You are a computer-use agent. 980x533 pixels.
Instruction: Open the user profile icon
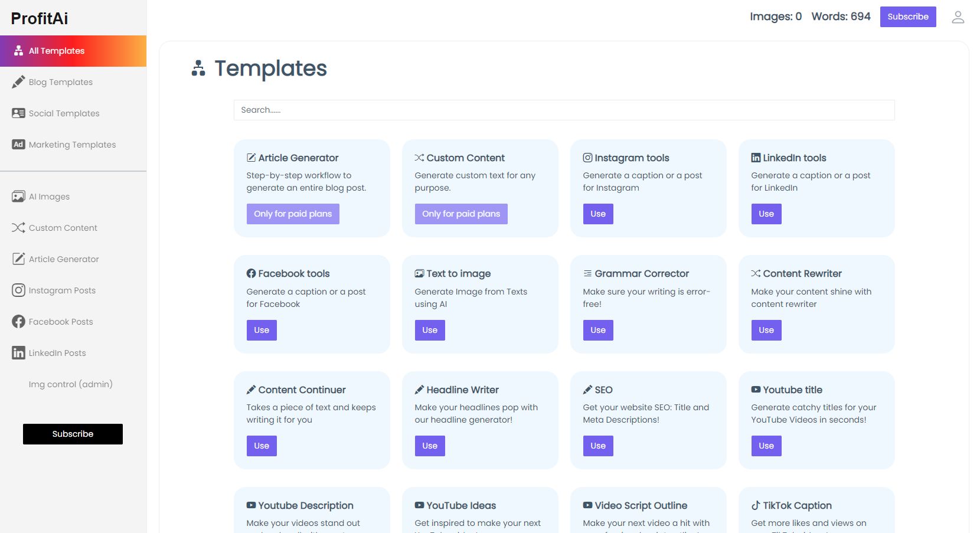[958, 17]
